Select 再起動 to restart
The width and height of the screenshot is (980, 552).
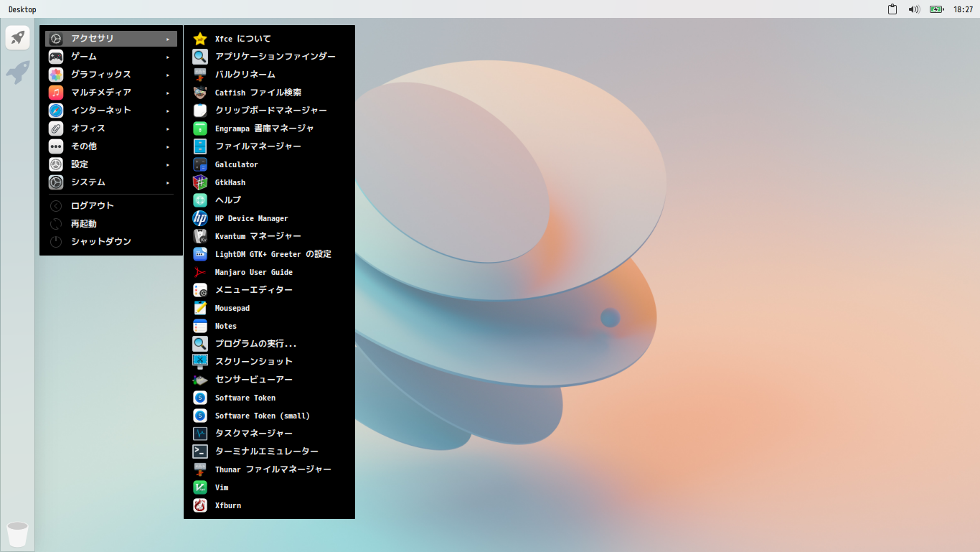(111, 223)
